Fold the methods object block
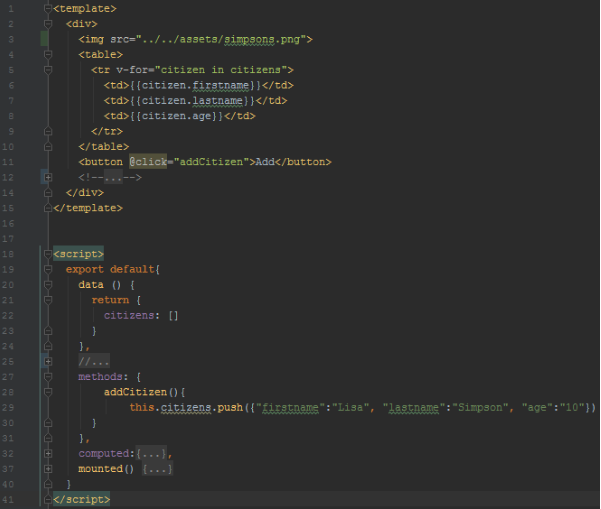Viewport: 601px width, 509px height. [x=47, y=377]
